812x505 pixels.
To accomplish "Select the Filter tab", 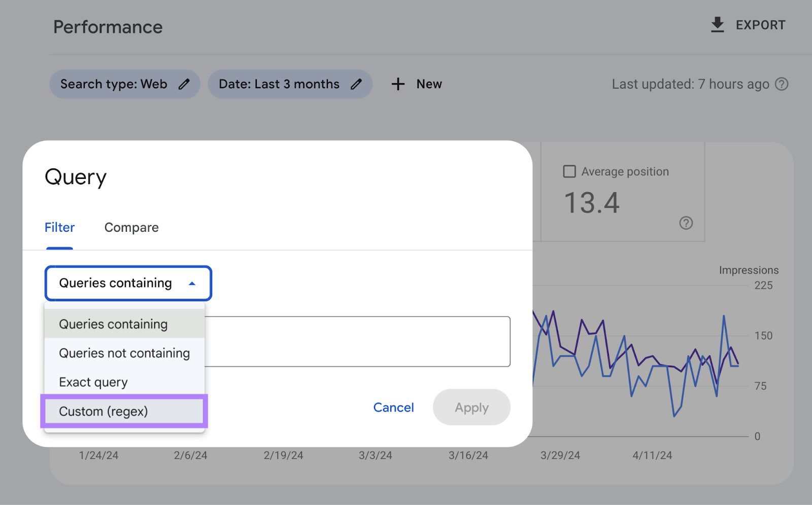I will (x=59, y=227).
